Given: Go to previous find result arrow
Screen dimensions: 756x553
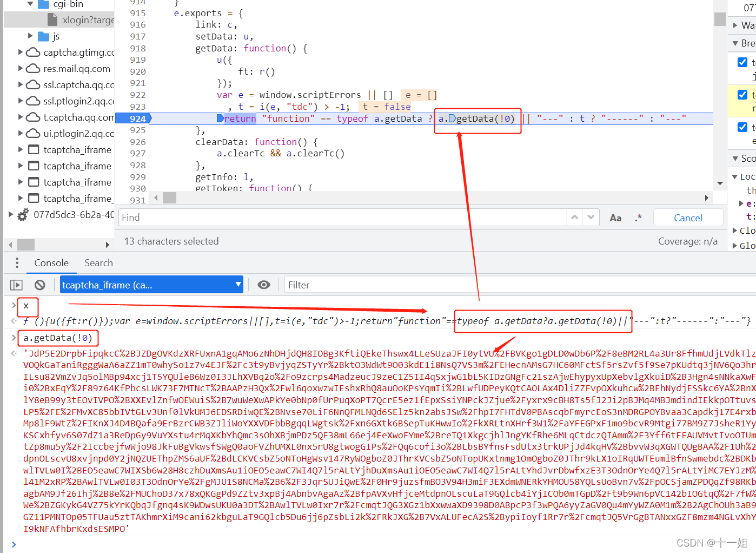Looking at the screenshot, I should click(x=575, y=218).
